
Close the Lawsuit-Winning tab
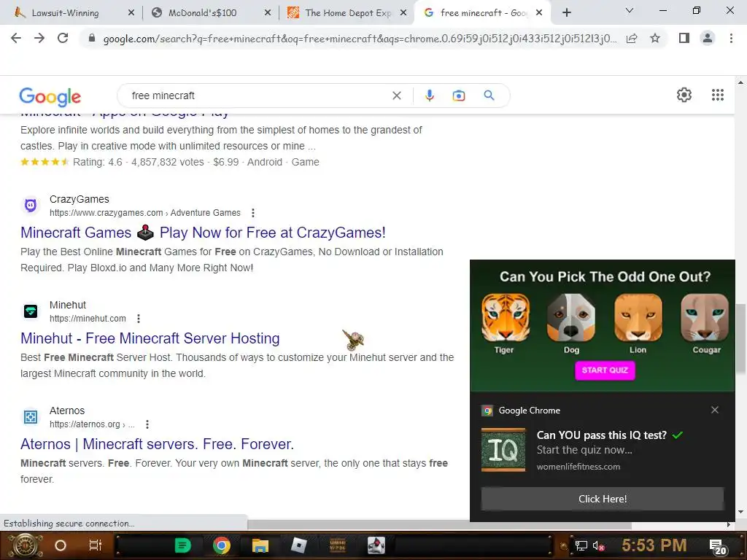point(131,13)
